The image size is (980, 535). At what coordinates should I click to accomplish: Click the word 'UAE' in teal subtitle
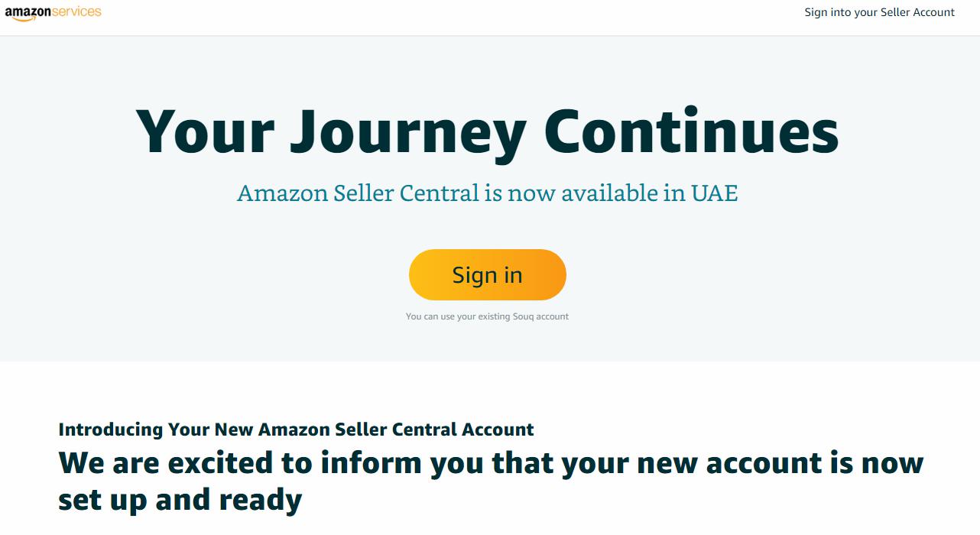715,193
